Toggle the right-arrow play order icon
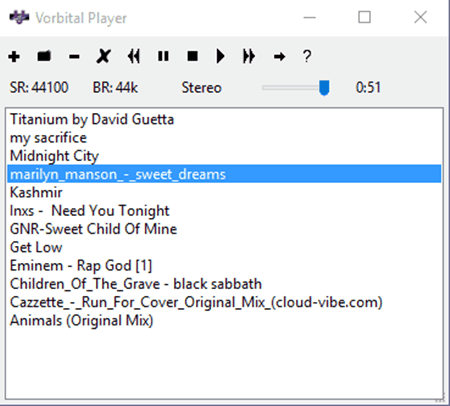The image size is (450, 406). (279, 57)
